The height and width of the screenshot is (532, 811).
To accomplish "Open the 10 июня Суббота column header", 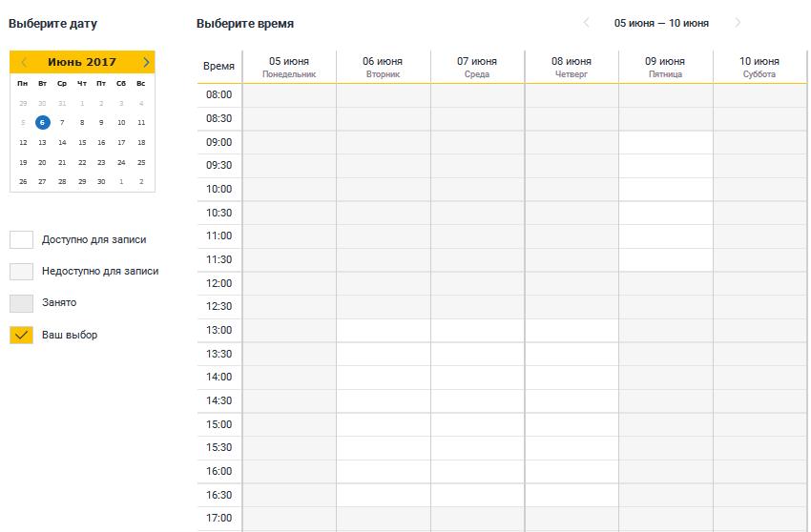I will click(x=759, y=67).
